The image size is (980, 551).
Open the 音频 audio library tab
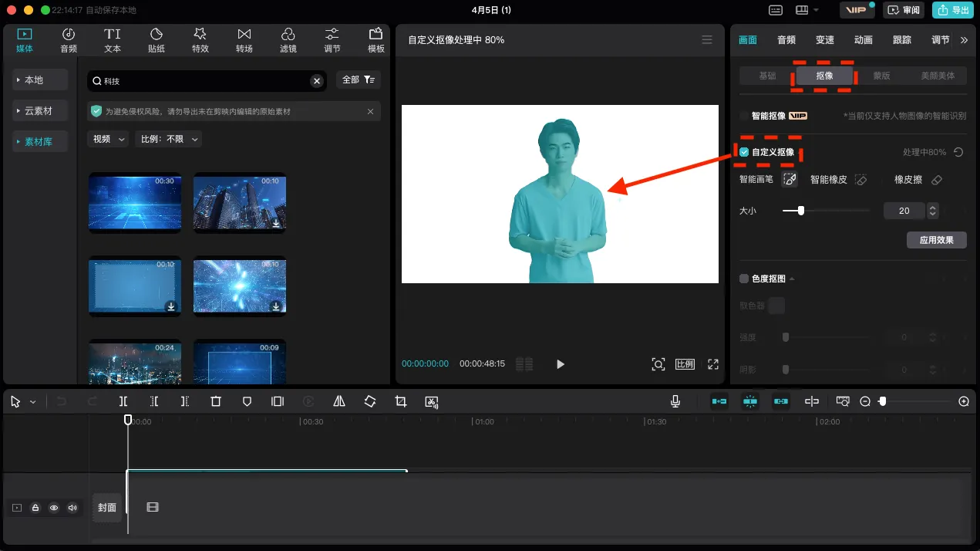coord(69,40)
